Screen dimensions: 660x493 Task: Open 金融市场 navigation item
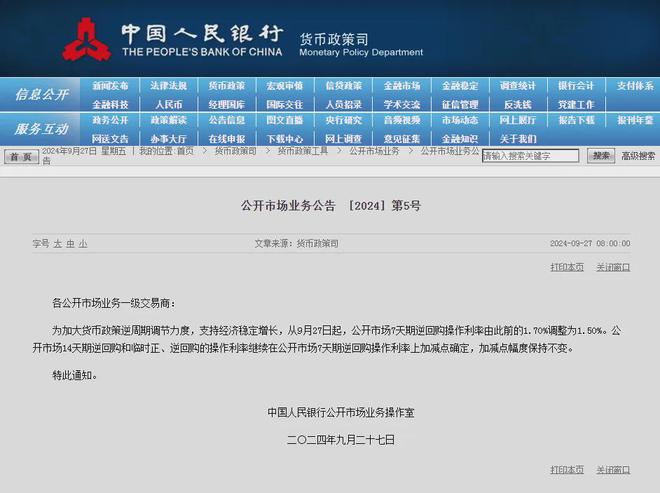point(402,86)
